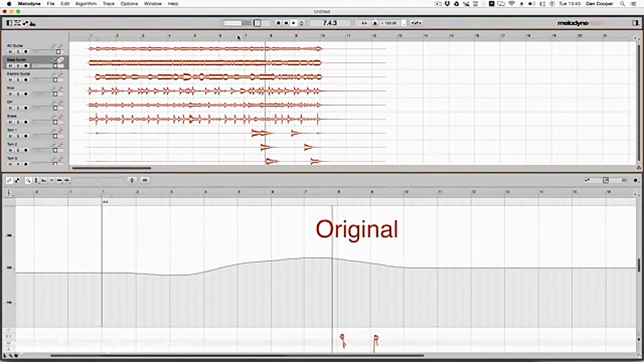Click the first icon in note editor toolbar

click(9, 180)
